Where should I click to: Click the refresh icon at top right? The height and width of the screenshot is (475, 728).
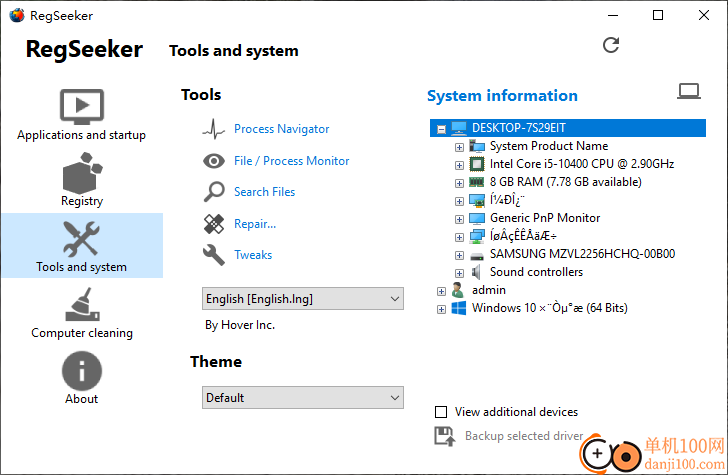611,45
